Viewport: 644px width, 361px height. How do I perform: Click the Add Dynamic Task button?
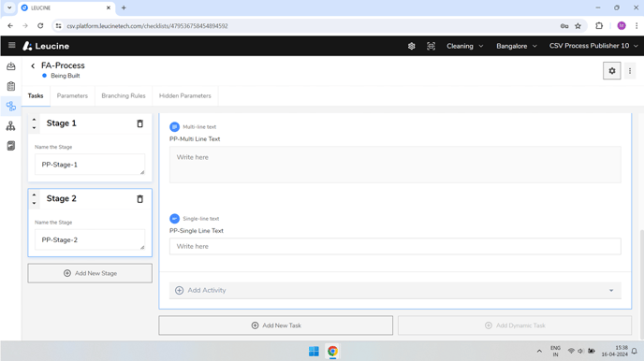(515, 325)
